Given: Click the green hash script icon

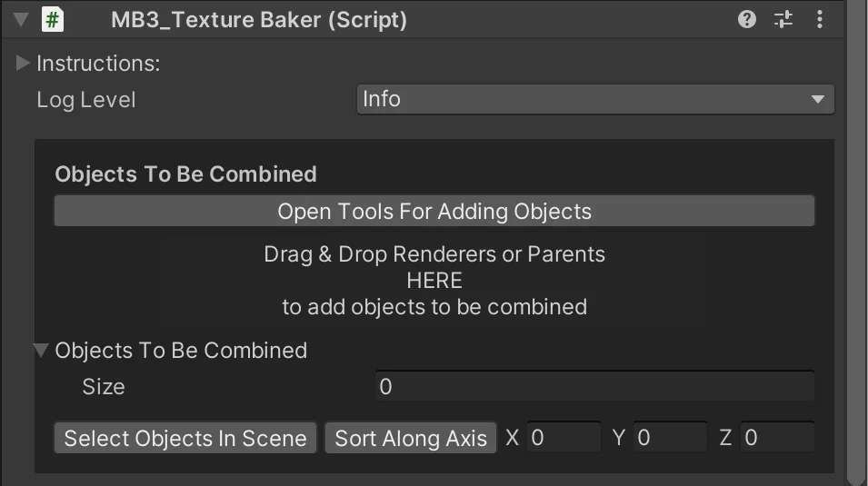Looking at the screenshot, I should (x=52, y=19).
